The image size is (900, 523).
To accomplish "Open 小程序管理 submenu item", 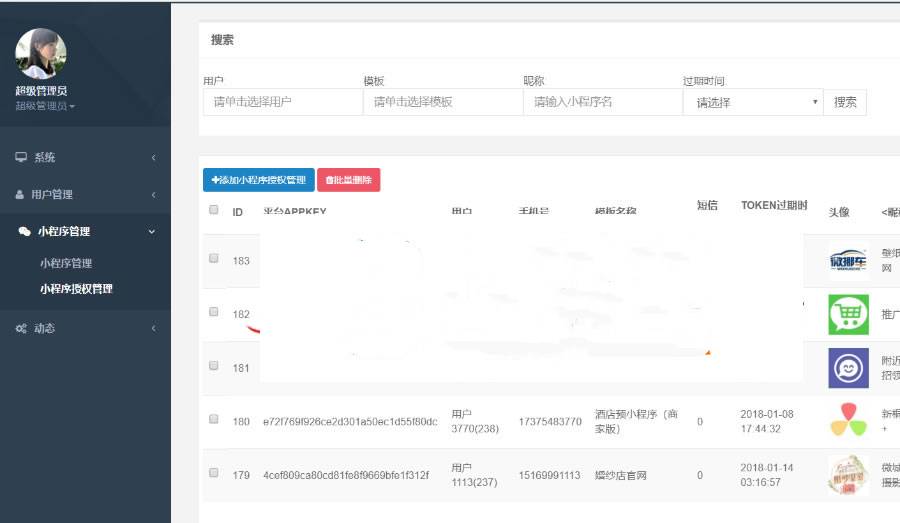I will pyautogui.click(x=66, y=263).
